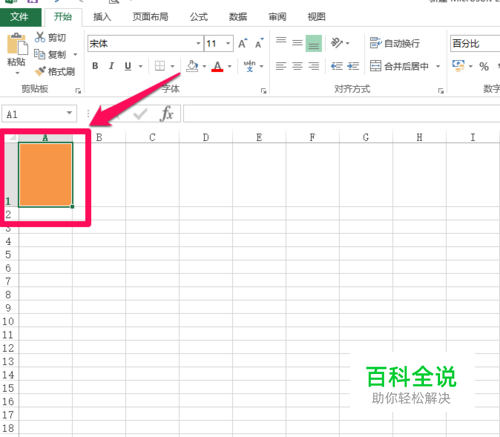Select the orange cell A1
This screenshot has height=437, width=500.
[x=46, y=175]
